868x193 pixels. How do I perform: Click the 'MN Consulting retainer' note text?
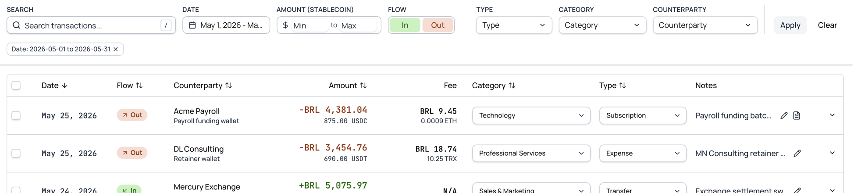point(740,153)
